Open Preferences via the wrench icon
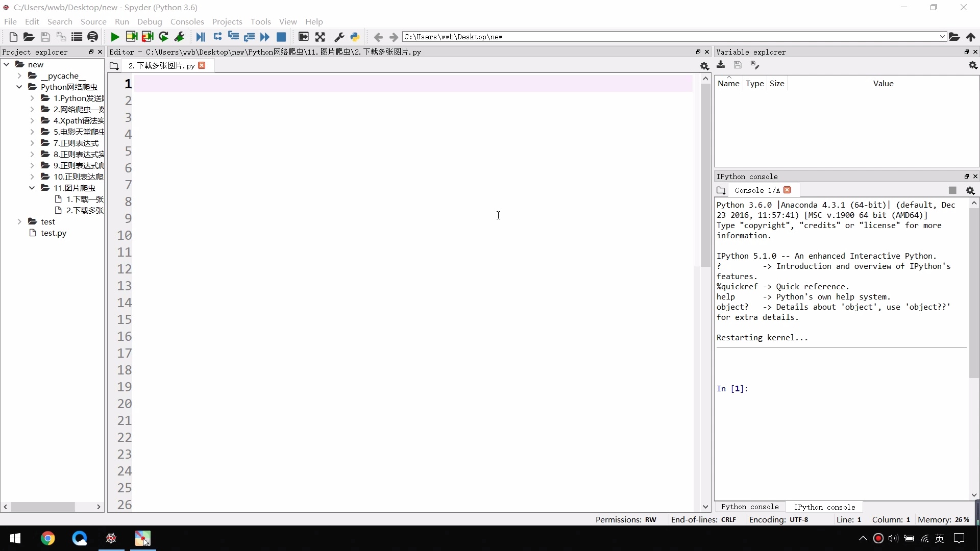This screenshot has width=980, height=551. [339, 37]
